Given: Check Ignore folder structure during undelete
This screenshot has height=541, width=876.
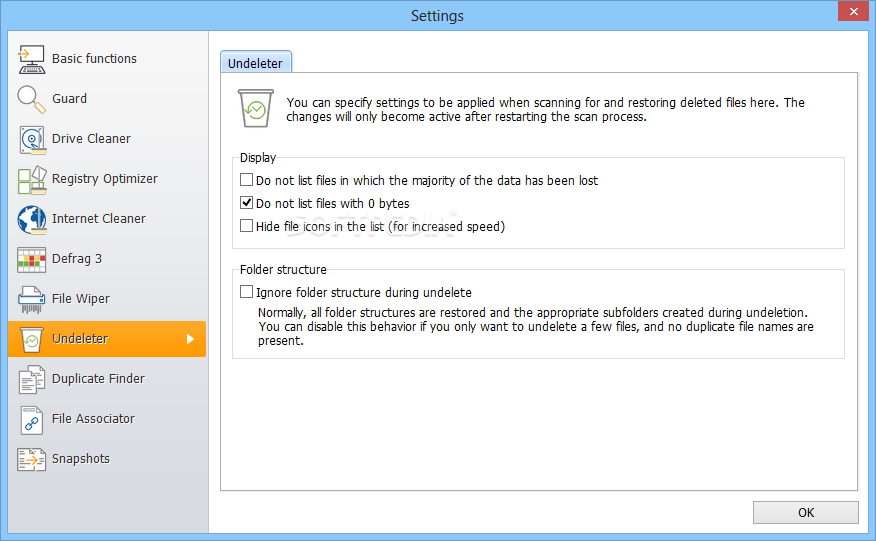Looking at the screenshot, I should (x=246, y=292).
